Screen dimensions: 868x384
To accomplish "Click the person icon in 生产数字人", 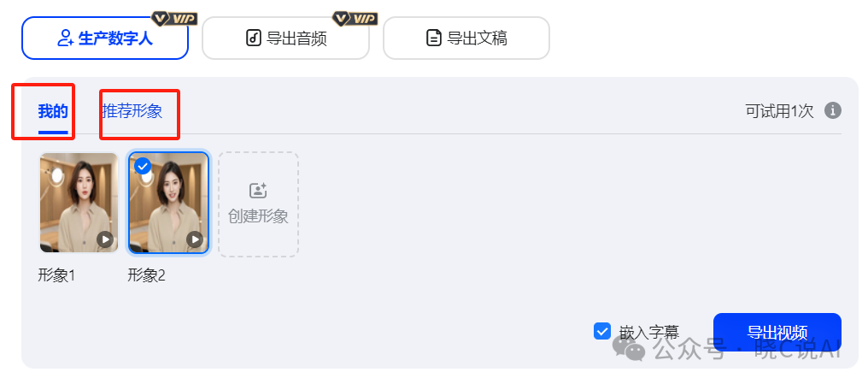I will 64,38.
